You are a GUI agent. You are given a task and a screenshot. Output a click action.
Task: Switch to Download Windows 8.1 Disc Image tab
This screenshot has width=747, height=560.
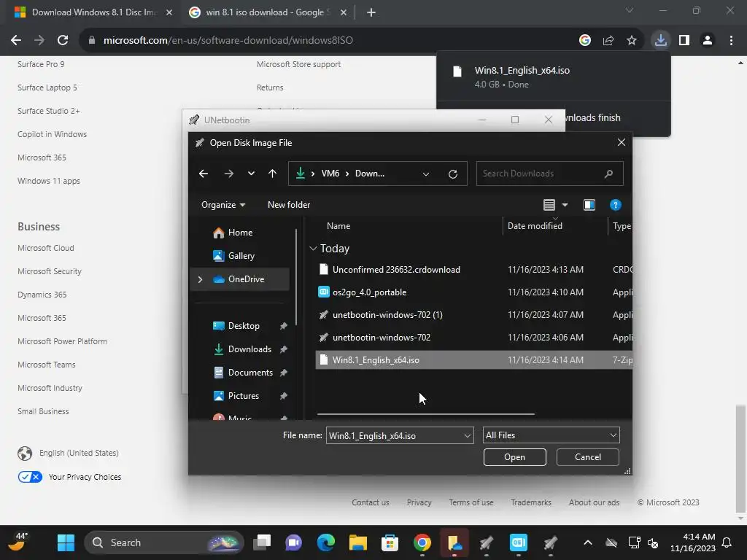93,12
